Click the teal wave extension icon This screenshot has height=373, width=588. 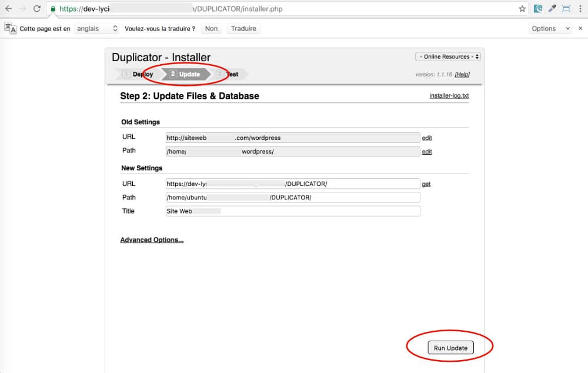[x=538, y=9]
